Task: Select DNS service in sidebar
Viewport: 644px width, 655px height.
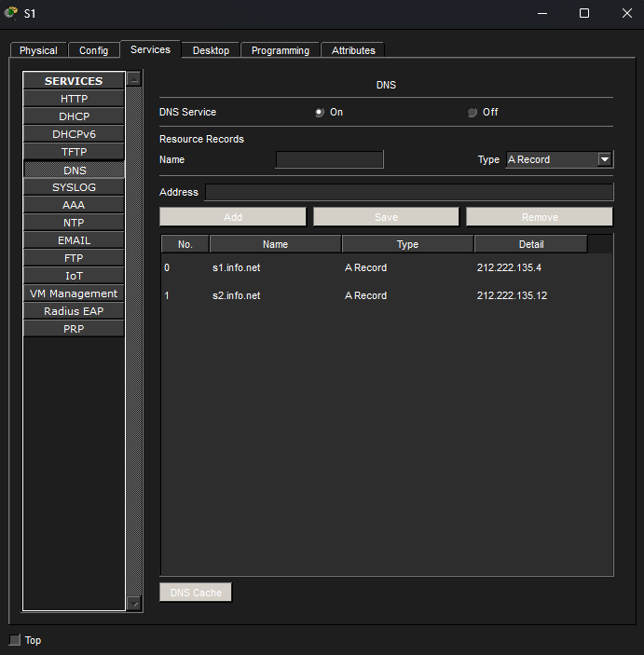Action: (74, 170)
